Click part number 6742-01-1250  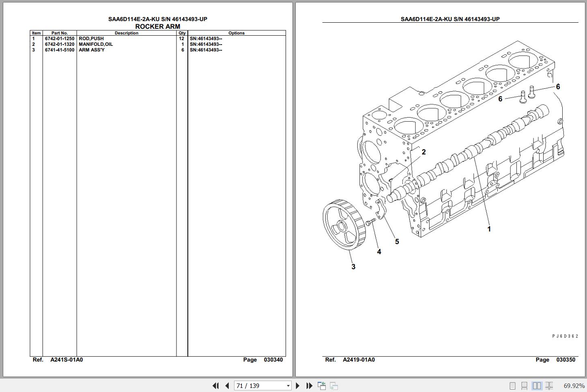pyautogui.click(x=60, y=39)
